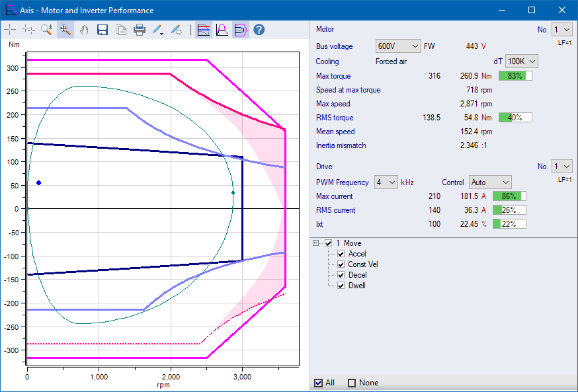Toggle the Const Vel checkbox

pyautogui.click(x=341, y=264)
